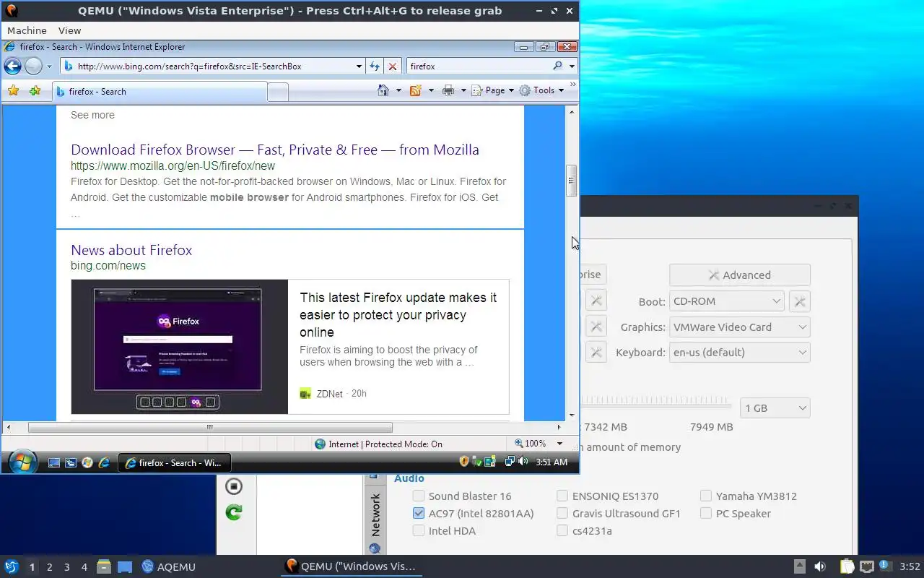The height and width of the screenshot is (578, 924).
Task: Click the clipboard manager icon in host tray
Action: (x=847, y=566)
